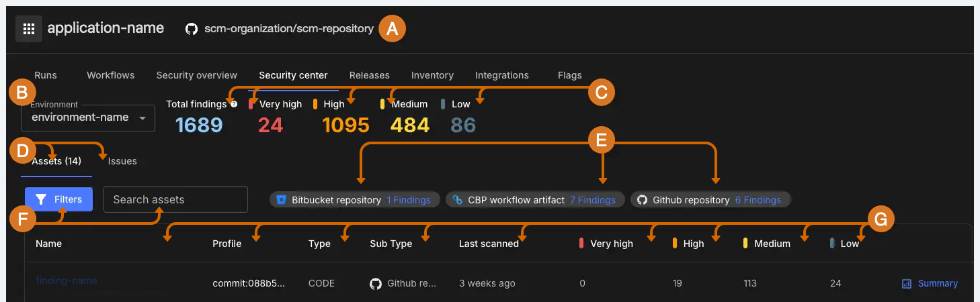Image resolution: width=980 pixels, height=302 pixels.
Task: Open the app grid menu icon
Action: (28, 29)
